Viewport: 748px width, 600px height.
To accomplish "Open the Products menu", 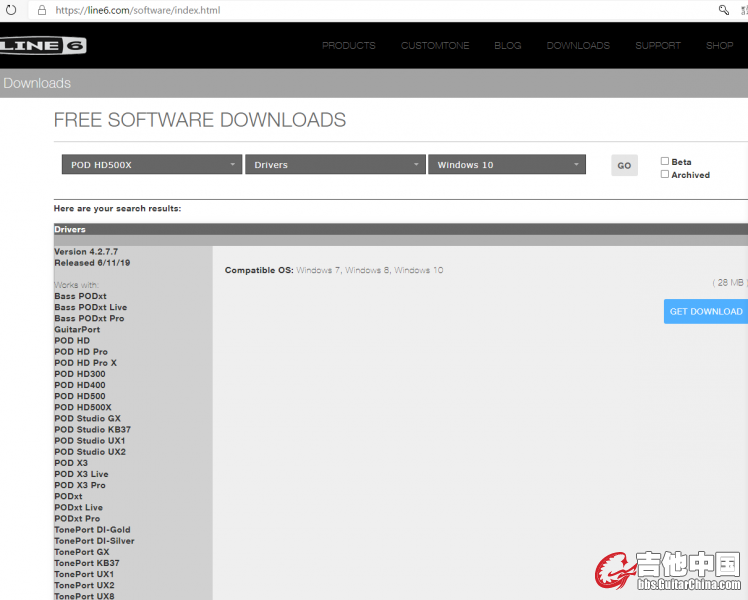I will (x=349, y=46).
